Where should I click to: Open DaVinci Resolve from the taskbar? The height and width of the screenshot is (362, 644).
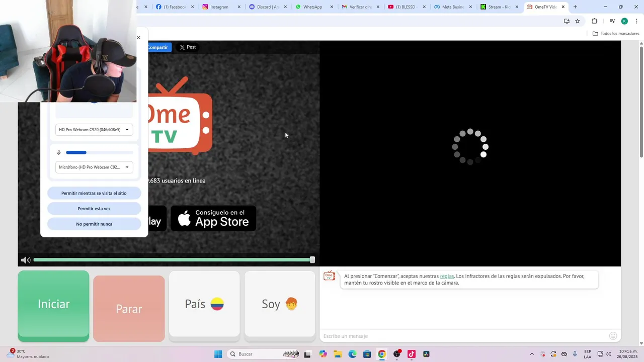pyautogui.click(x=426, y=354)
